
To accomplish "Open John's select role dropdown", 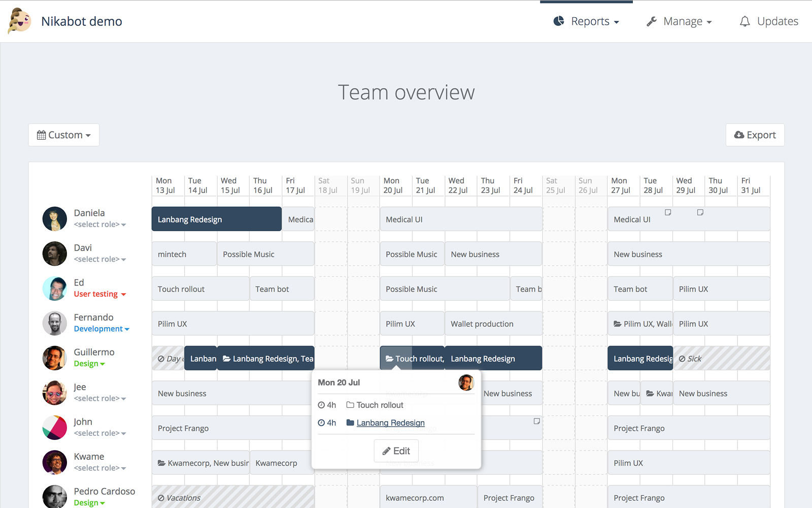I will (x=100, y=433).
